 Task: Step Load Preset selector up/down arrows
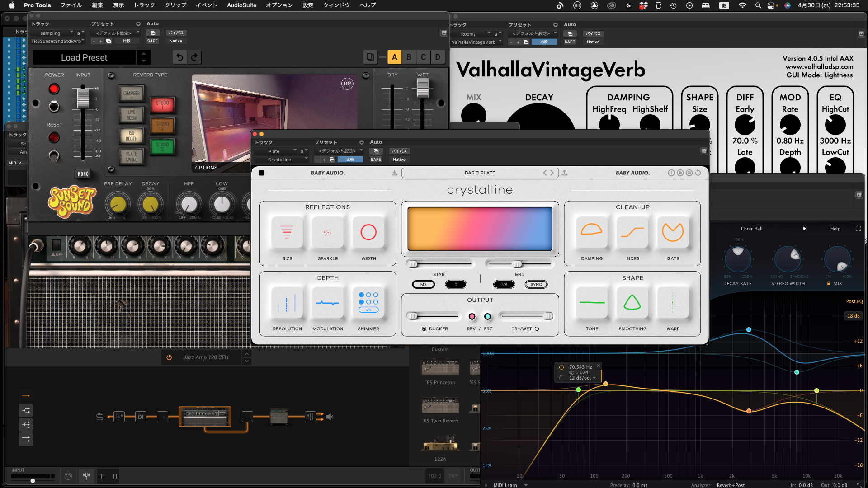144,57
